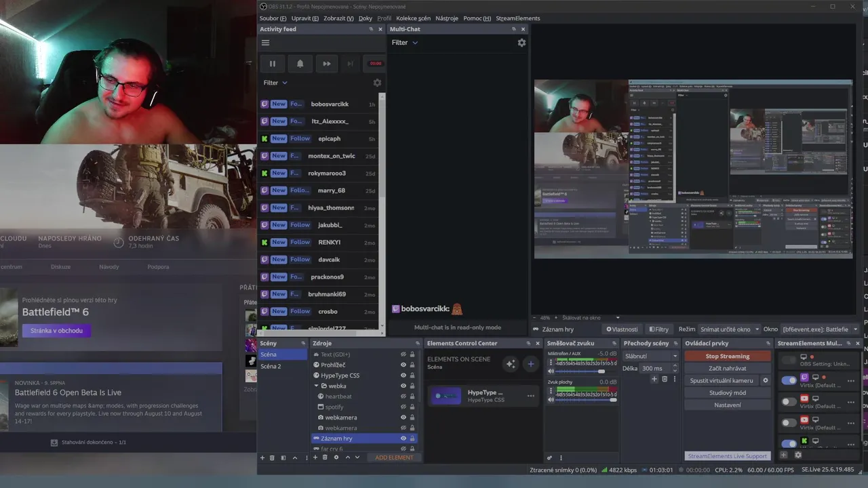Image resolution: width=868 pixels, height=488 pixels.
Task: Open the Multi-Chat settings gear
Action: pyautogui.click(x=521, y=43)
